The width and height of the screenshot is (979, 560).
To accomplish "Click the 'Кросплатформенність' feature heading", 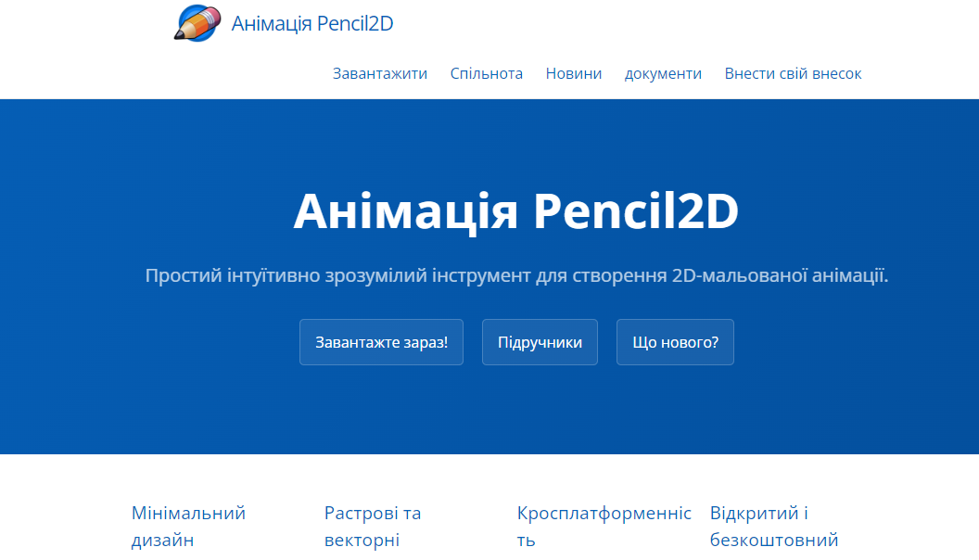I will [x=604, y=527].
